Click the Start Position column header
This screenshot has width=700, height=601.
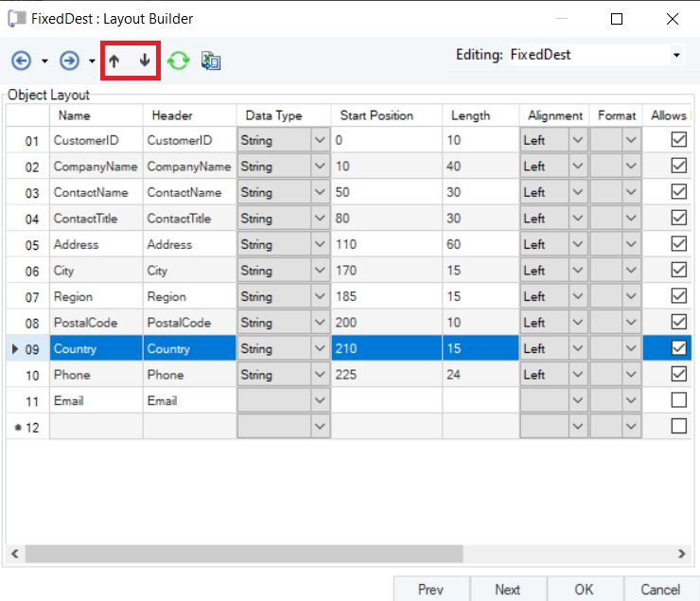tap(376, 115)
